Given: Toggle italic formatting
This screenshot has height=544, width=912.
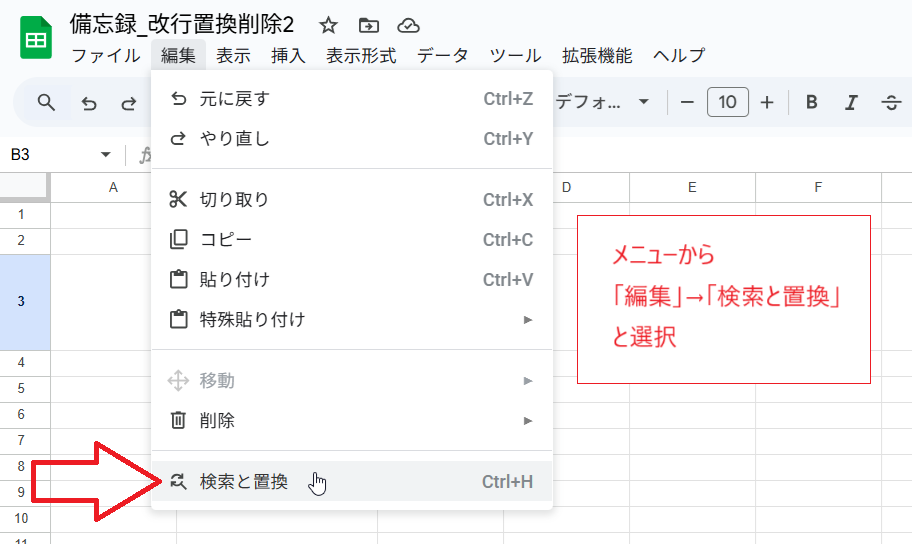Looking at the screenshot, I should (x=851, y=103).
